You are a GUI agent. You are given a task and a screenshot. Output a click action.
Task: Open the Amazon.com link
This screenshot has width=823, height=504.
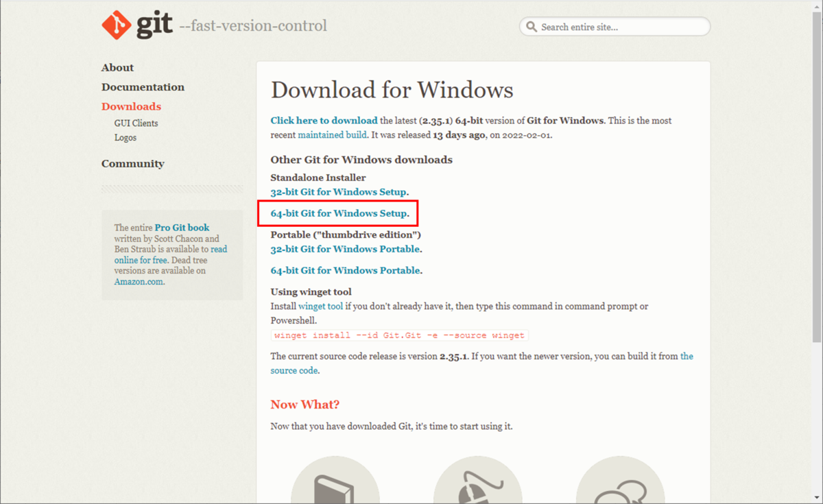(139, 282)
